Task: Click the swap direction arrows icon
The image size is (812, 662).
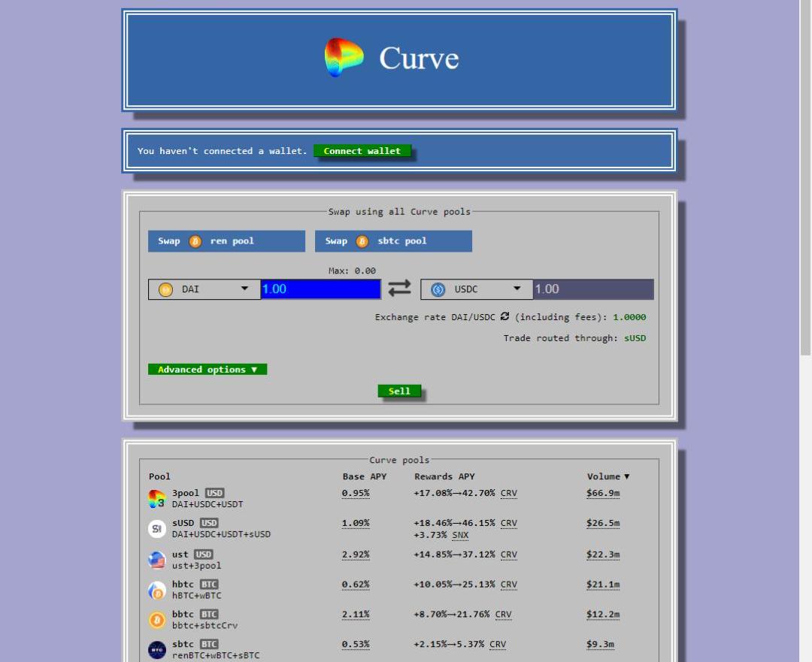Action: [399, 289]
